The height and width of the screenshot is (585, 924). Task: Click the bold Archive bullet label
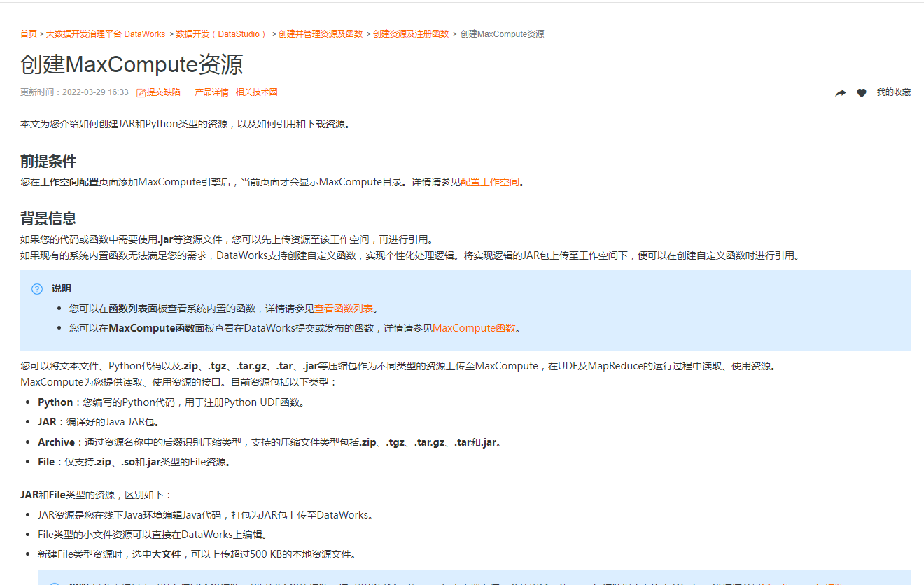(x=57, y=442)
